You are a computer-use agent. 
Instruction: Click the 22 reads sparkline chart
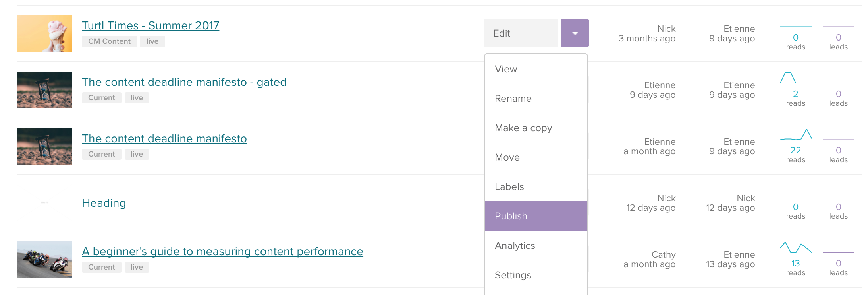(x=795, y=135)
